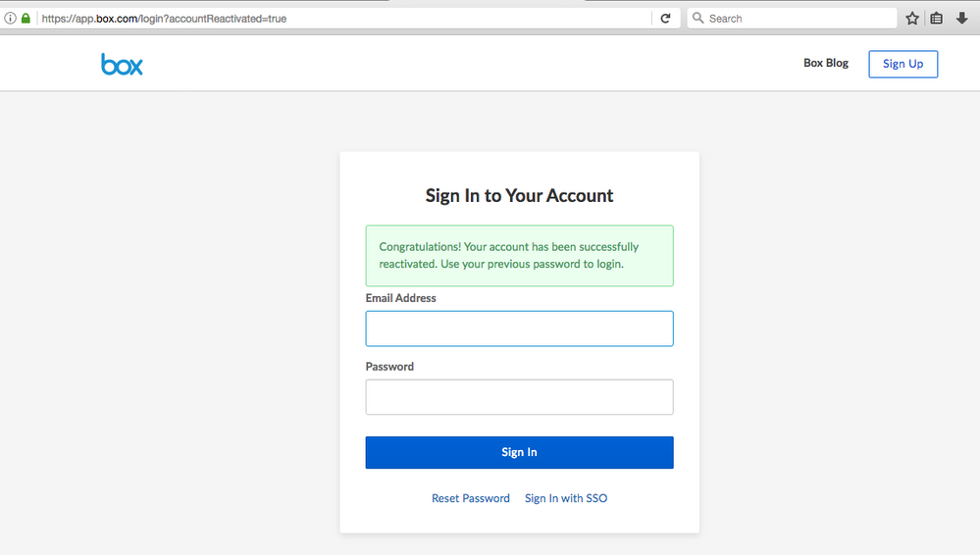The image size is (980, 555).
Task: Click the green account reactivated message
Action: (519, 256)
